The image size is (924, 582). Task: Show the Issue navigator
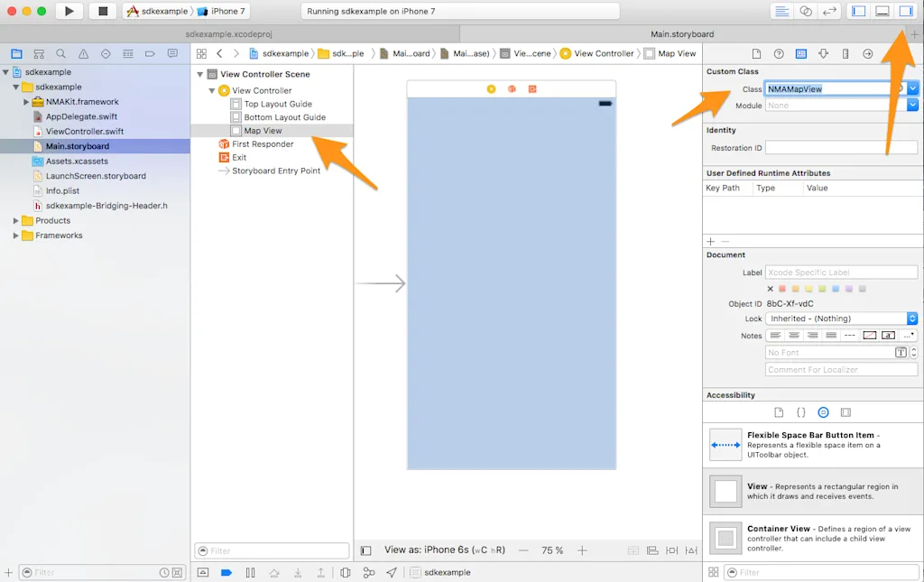84,53
